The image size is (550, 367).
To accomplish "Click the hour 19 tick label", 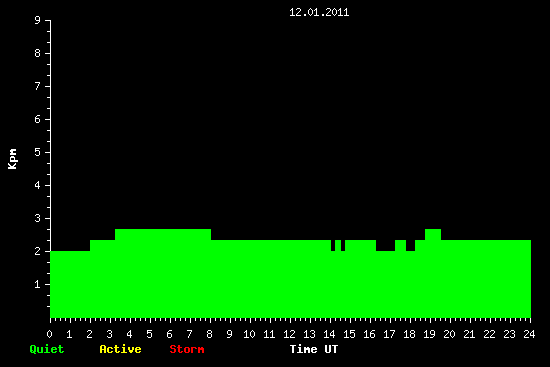I will tap(429, 334).
